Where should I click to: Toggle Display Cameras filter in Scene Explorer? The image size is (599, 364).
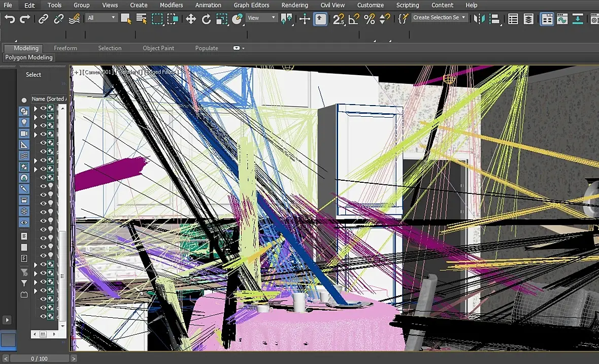coord(24,134)
